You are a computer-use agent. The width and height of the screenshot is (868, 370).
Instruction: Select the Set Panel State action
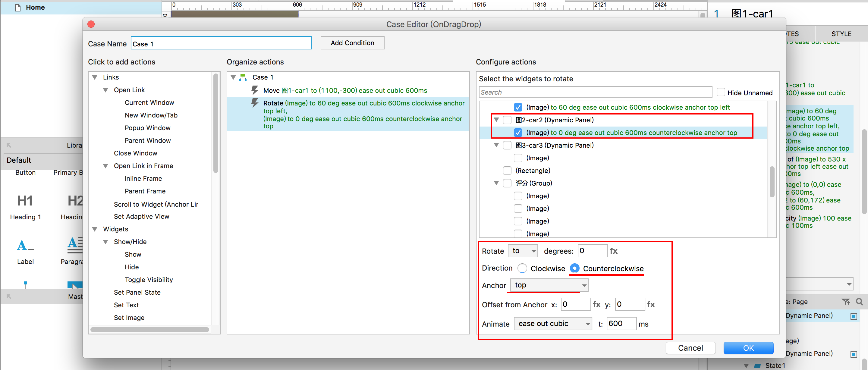(x=137, y=292)
